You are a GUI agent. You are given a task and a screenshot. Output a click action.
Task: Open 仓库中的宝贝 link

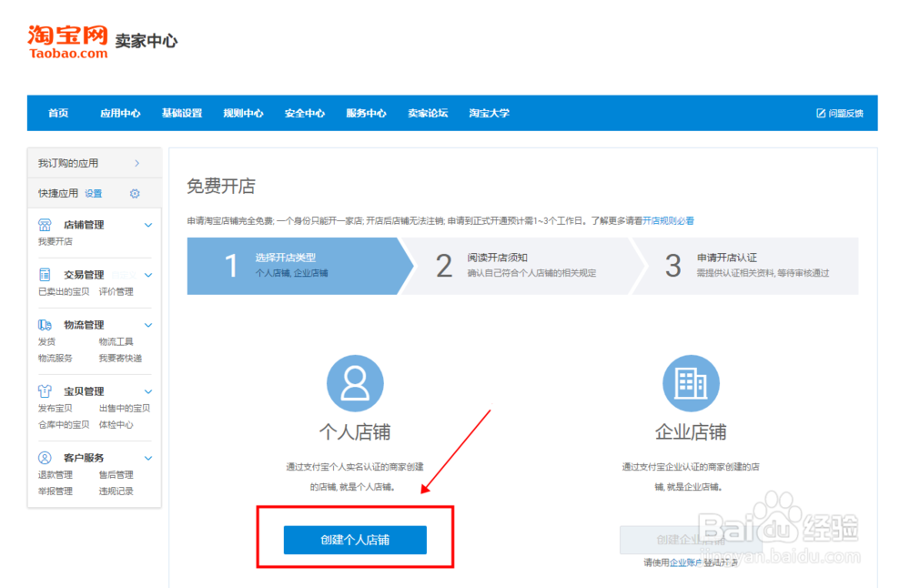64,424
